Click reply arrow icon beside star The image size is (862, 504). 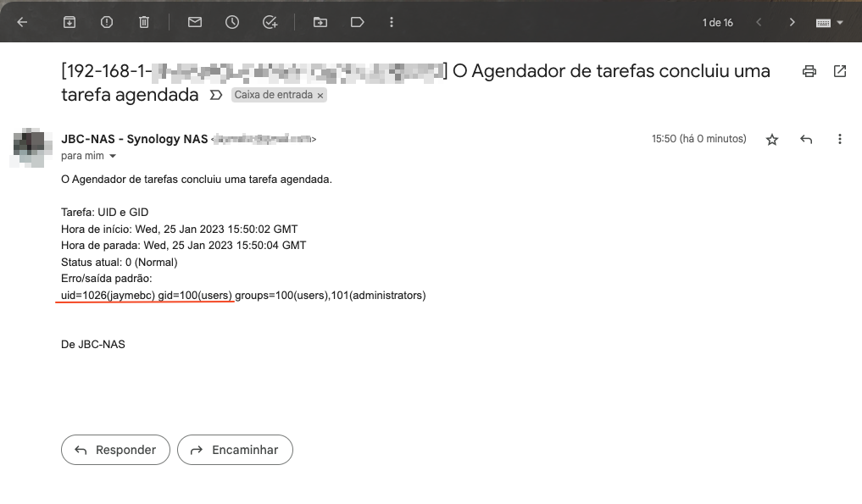click(806, 140)
